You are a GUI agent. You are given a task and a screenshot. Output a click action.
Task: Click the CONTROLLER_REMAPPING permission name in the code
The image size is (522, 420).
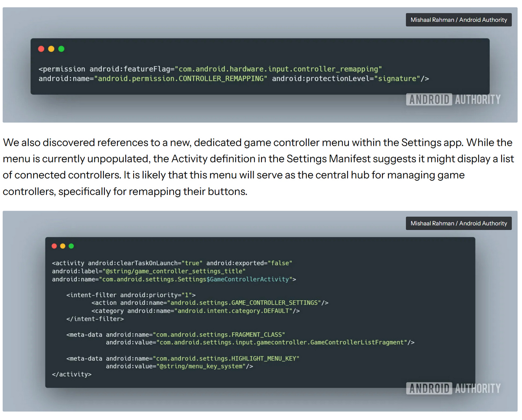pyautogui.click(x=181, y=79)
